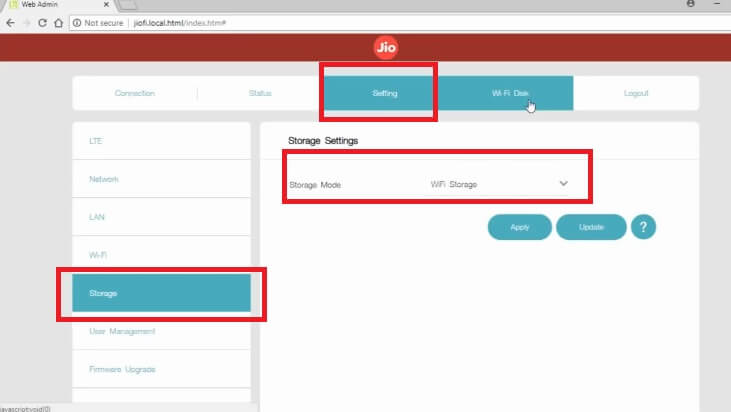731x412 pixels.
Task: Open the Status tab
Action: (x=260, y=94)
